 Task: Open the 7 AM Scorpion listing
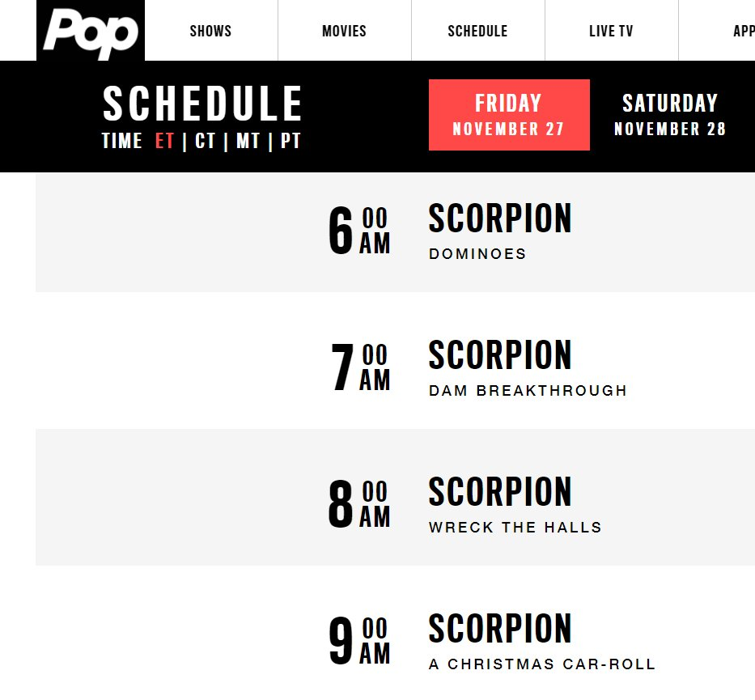coord(500,355)
